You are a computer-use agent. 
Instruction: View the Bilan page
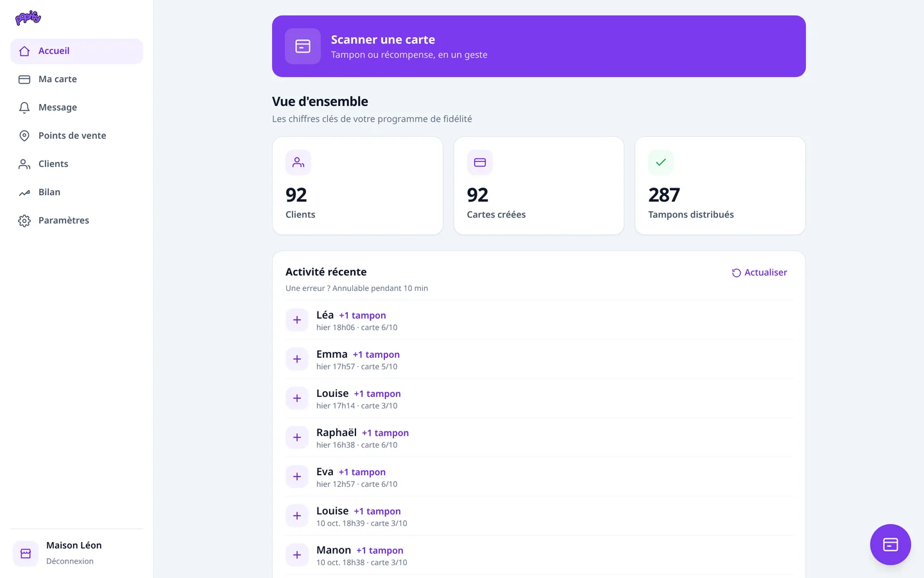coord(77,193)
